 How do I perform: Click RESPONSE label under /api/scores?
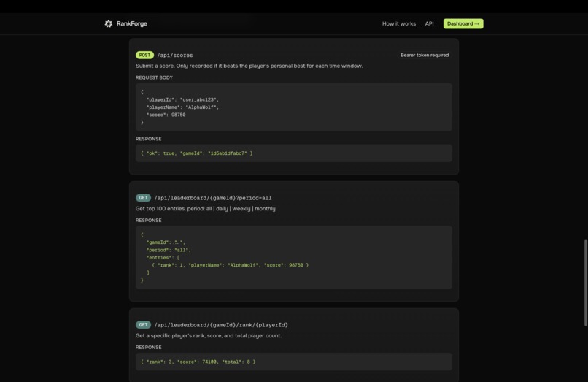[x=149, y=139]
